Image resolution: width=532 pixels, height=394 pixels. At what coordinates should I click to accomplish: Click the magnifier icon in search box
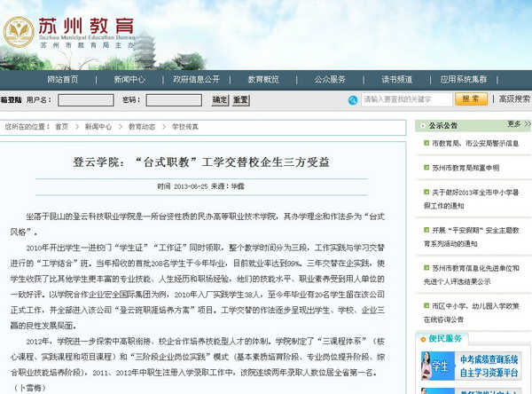coord(367,99)
